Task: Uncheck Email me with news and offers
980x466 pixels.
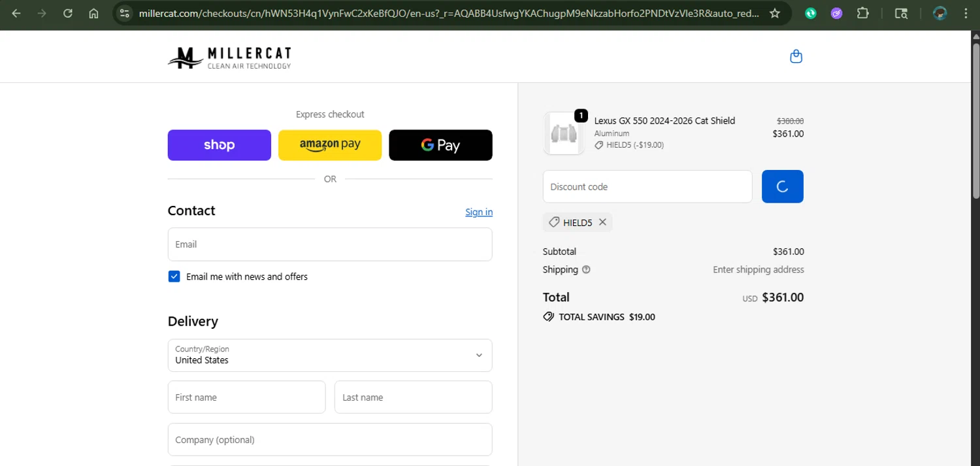Action: point(174,276)
